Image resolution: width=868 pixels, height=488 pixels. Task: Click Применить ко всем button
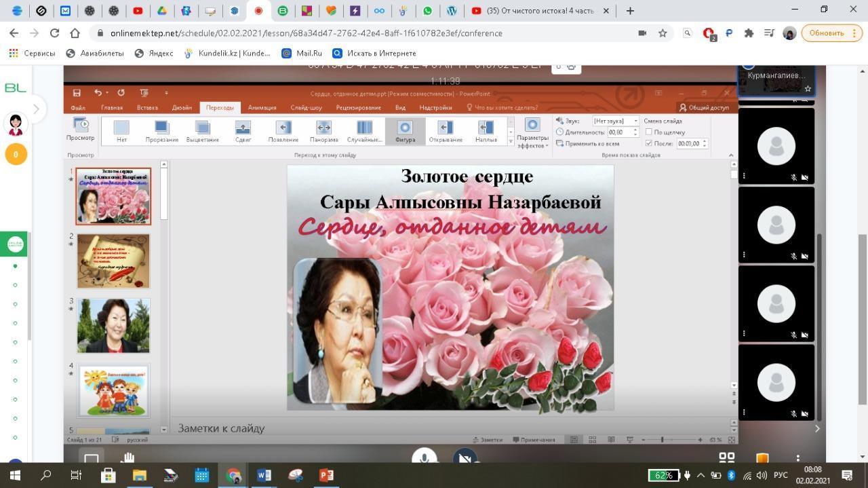587,143
